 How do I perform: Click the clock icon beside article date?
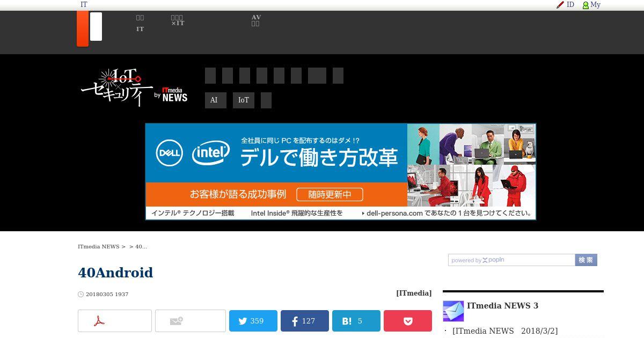click(x=81, y=295)
